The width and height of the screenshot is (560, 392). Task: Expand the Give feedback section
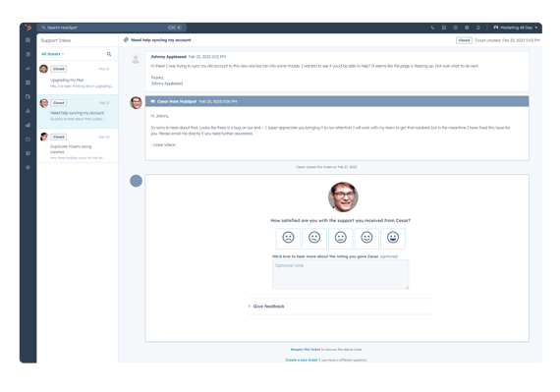pos(266,307)
